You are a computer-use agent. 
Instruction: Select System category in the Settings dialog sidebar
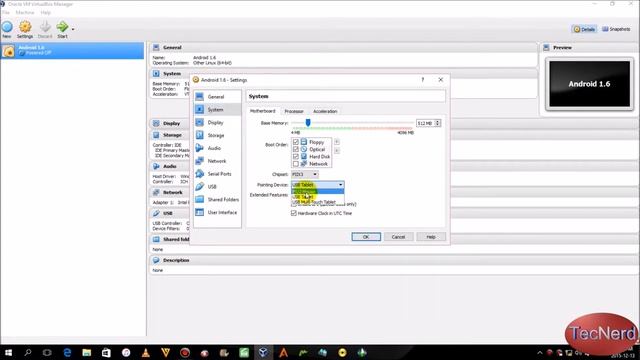tap(217, 109)
